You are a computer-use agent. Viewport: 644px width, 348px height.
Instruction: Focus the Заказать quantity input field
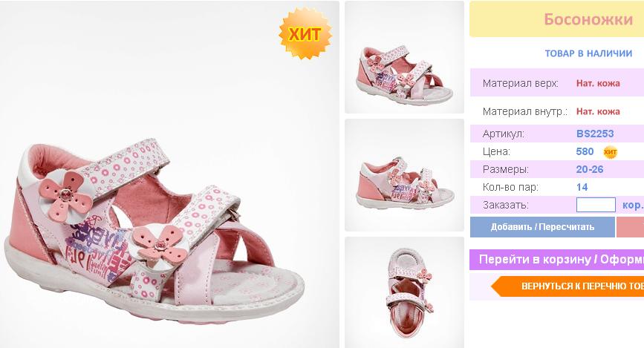click(596, 205)
